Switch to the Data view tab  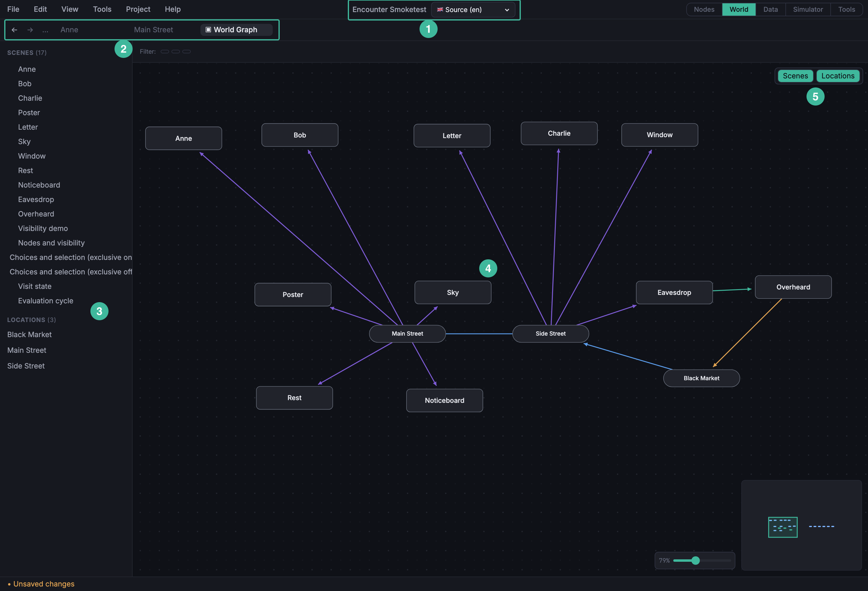[771, 9]
